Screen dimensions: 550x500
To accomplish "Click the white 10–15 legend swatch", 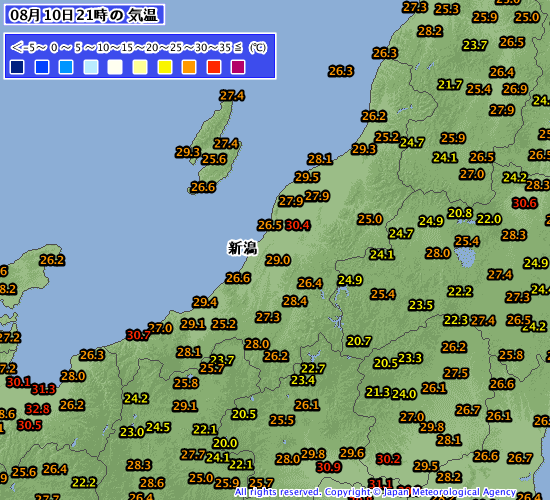I will (115, 67).
